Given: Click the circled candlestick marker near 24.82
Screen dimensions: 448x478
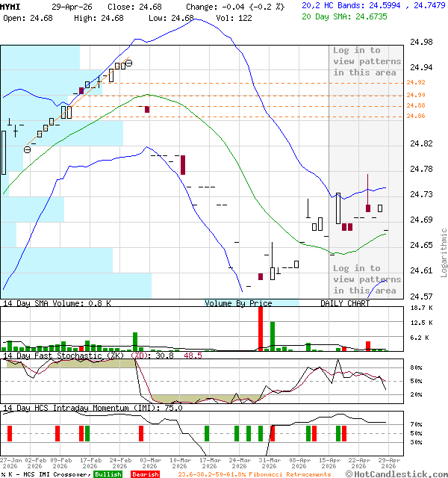Looking at the screenshot, I should tap(27, 149).
